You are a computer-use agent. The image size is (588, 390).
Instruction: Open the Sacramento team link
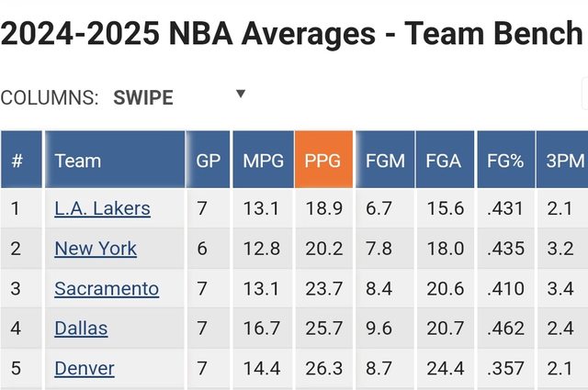tap(107, 289)
